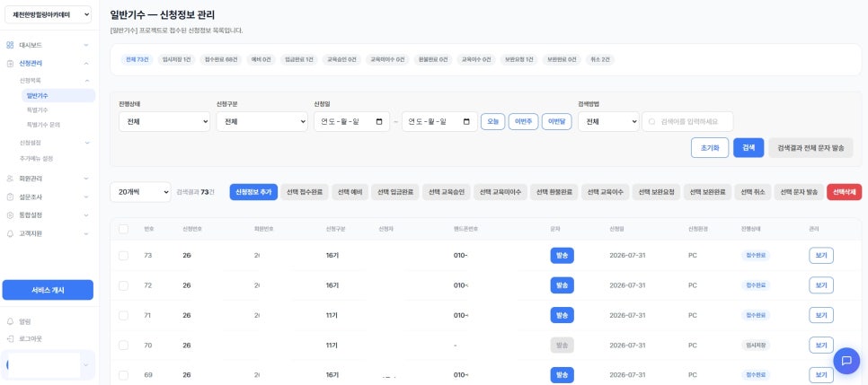Expand the 대시보드 menu chevron
This screenshot has height=385, width=868.
pyautogui.click(x=85, y=45)
